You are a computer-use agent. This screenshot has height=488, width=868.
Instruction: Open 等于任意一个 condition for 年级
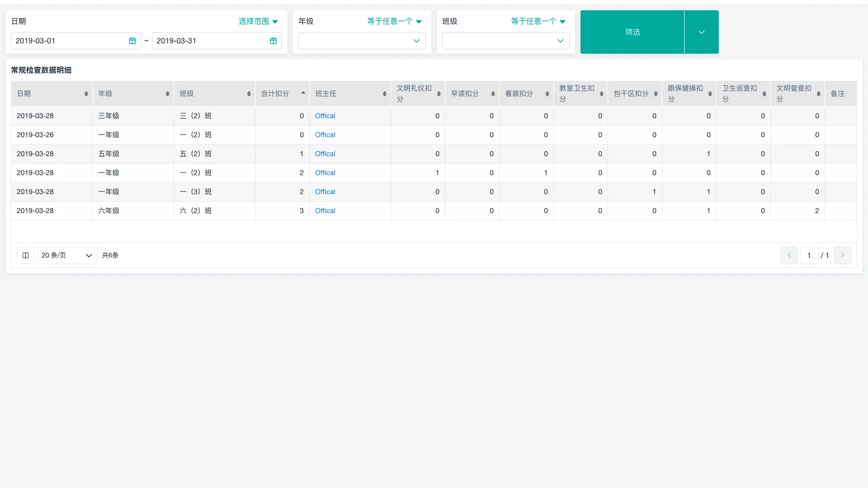394,21
